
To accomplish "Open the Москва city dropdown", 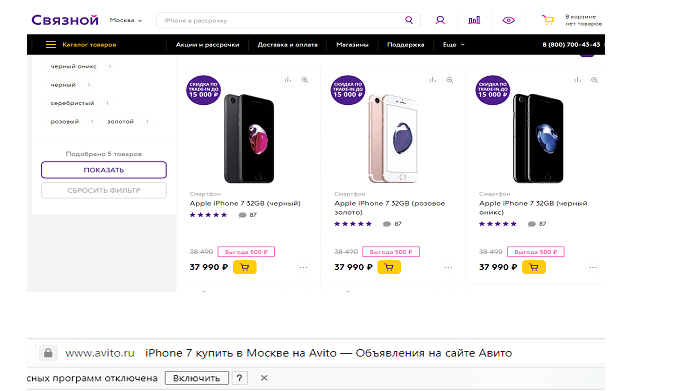I will 125,20.
